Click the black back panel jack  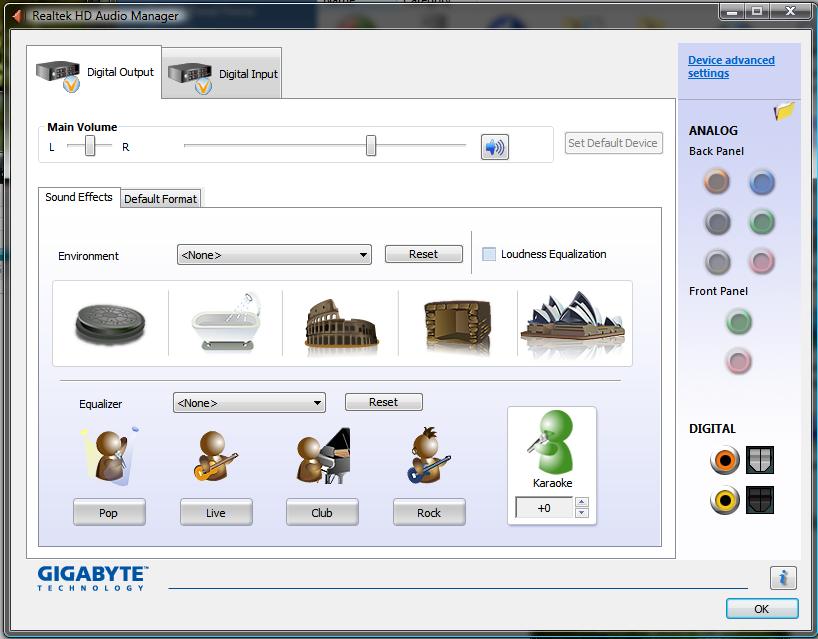[x=717, y=222]
